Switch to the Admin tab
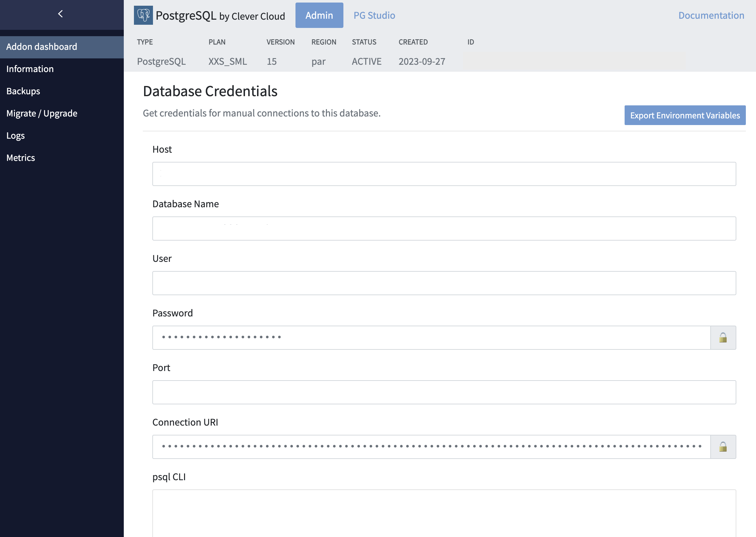This screenshot has height=537, width=756. click(x=319, y=15)
